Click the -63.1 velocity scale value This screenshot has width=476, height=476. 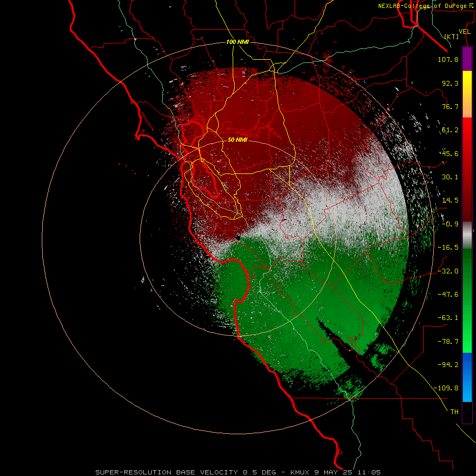[448, 318]
